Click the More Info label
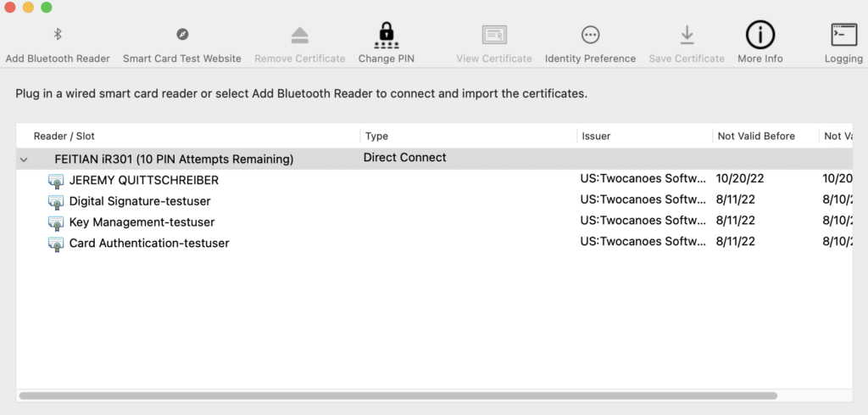This screenshot has width=868, height=415. [760, 59]
